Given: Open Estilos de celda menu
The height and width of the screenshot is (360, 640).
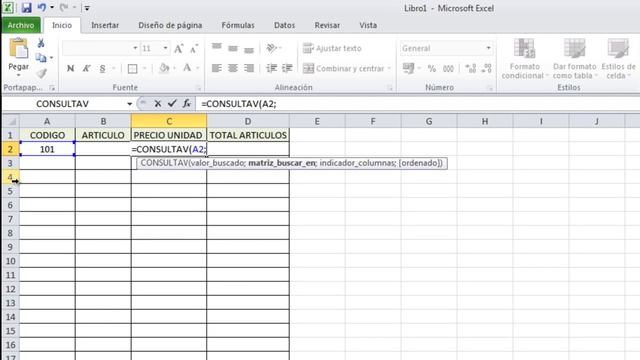Looking at the screenshot, I should 618,59.
